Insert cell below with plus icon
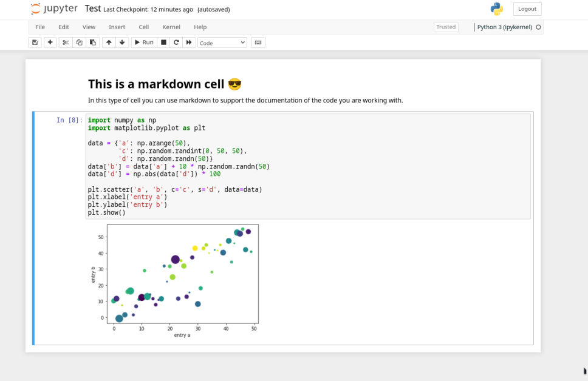588x381 pixels. 50,42
